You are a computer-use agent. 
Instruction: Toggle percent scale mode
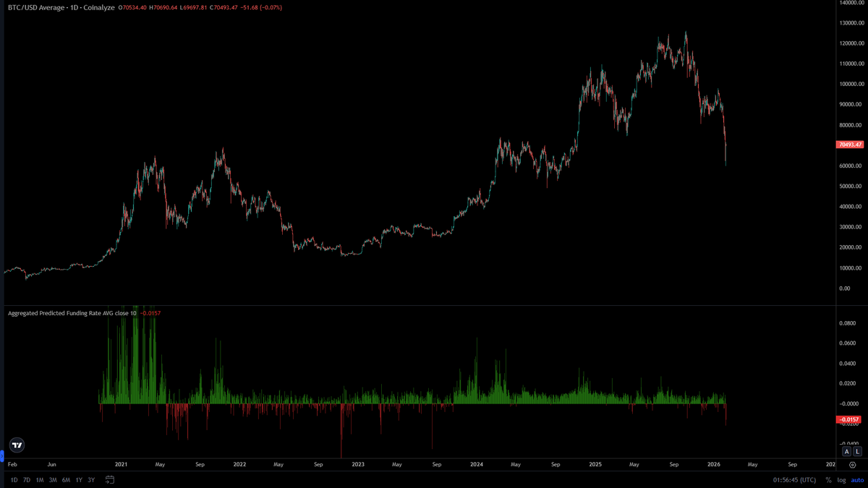click(828, 480)
